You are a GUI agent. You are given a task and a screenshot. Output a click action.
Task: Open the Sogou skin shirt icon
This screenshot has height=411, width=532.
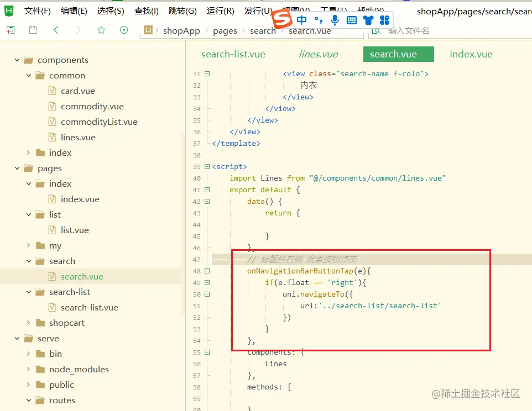coord(368,20)
